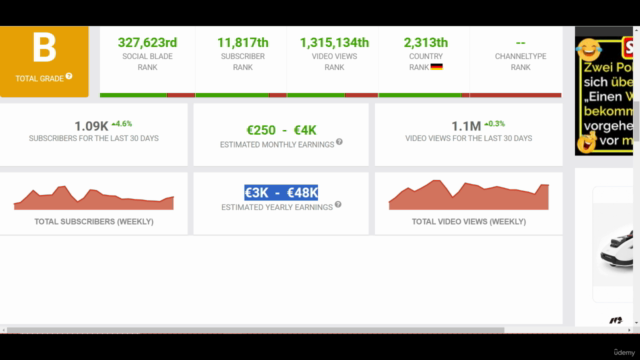Click the 11,817th subscriber rank value
Viewport: 640px width, 360px height.
(243, 42)
